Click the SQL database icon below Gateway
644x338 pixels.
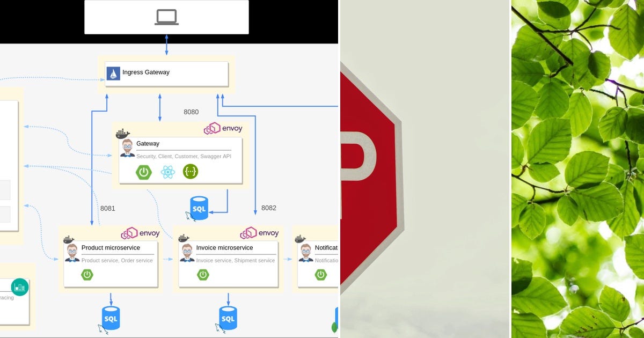[198, 208]
